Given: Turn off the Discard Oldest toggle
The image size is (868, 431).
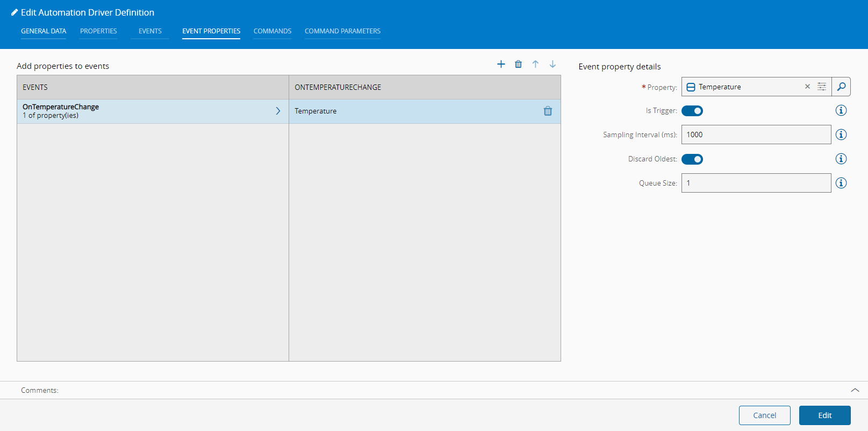Looking at the screenshot, I should point(692,159).
